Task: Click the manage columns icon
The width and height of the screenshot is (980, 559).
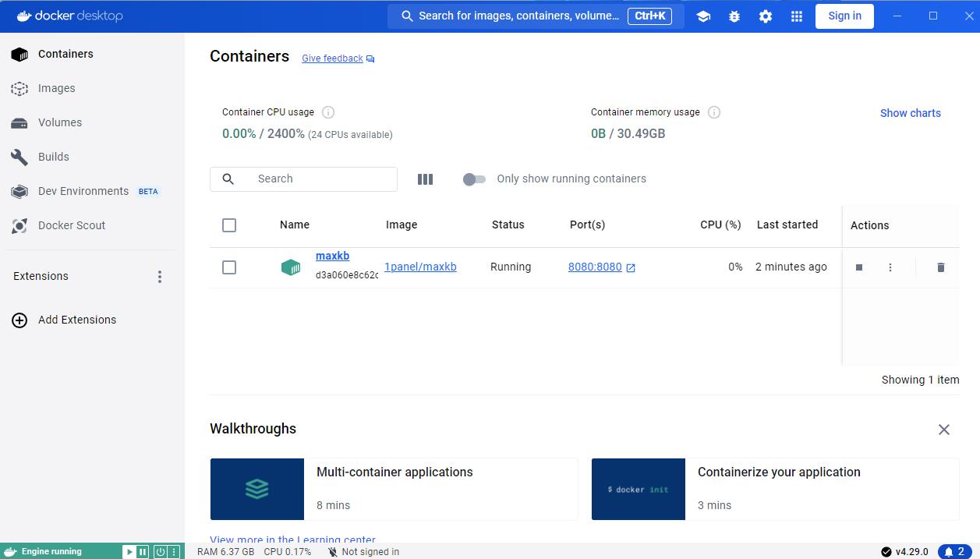Action: (x=425, y=179)
